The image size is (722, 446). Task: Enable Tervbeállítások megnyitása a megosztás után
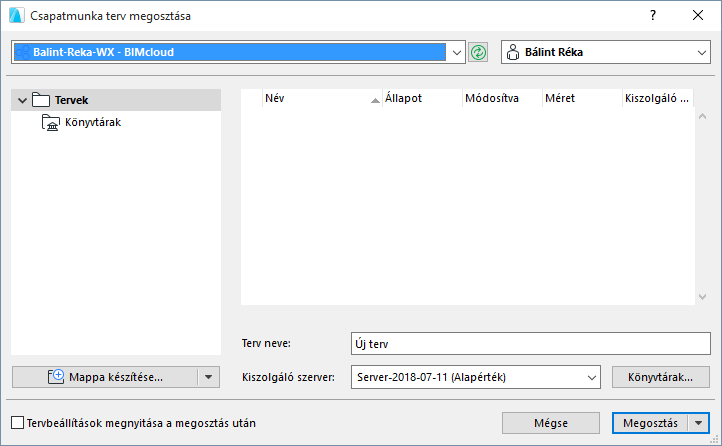tap(17, 423)
